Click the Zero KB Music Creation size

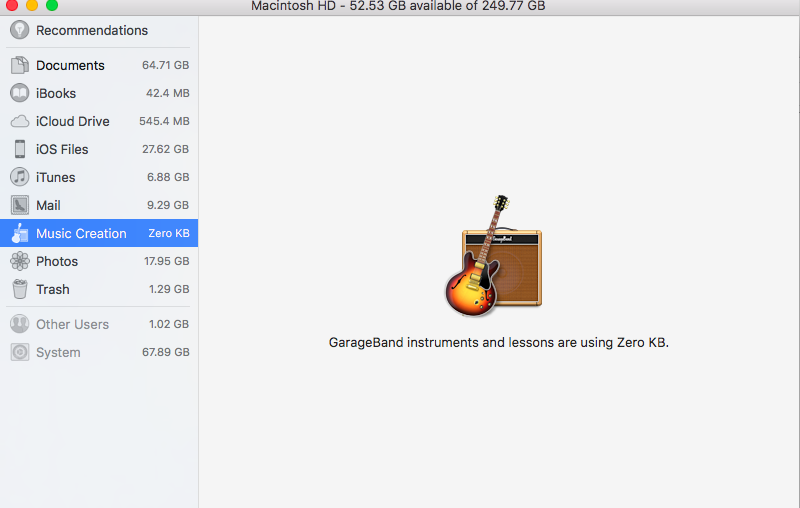(x=169, y=233)
